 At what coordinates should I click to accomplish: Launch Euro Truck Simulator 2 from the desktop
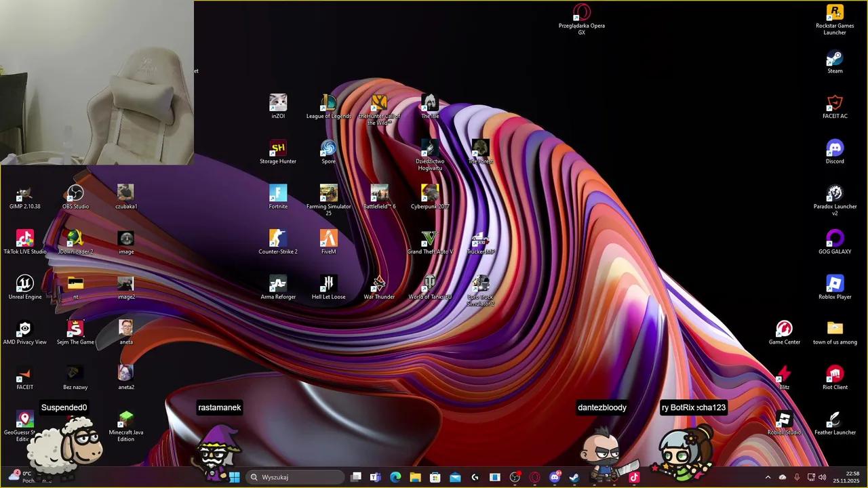click(481, 291)
